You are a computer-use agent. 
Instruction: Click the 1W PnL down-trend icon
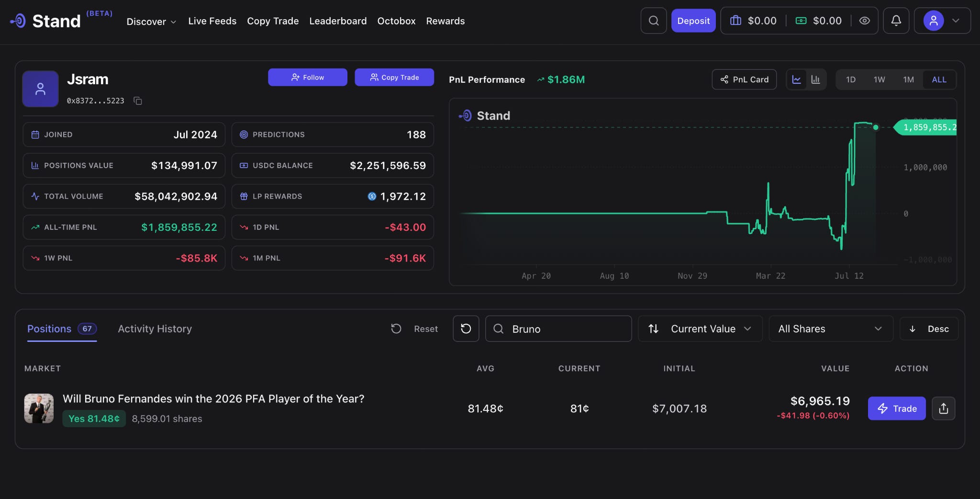click(35, 258)
